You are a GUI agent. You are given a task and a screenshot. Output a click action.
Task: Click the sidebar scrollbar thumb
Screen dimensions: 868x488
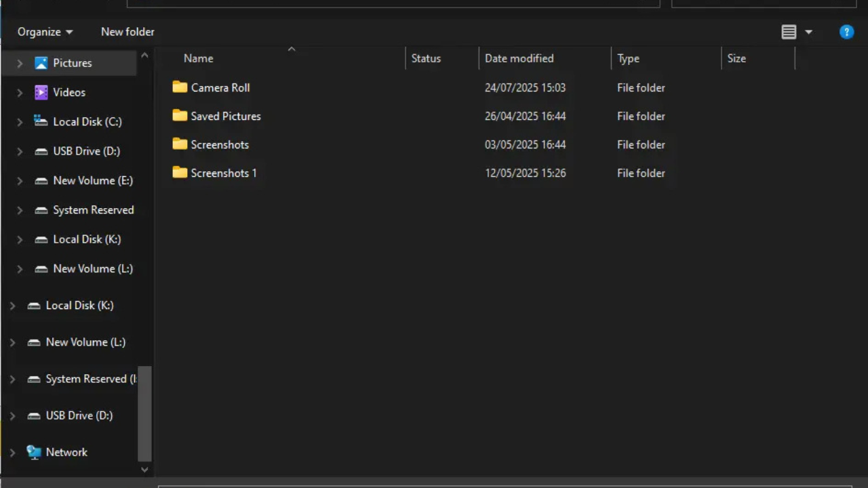pyautogui.click(x=144, y=407)
